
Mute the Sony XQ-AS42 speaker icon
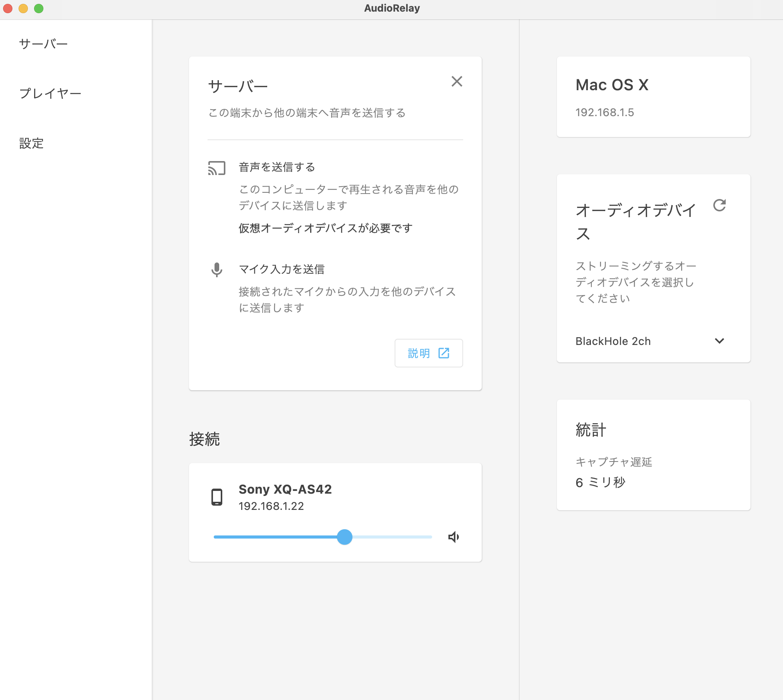pos(453,537)
